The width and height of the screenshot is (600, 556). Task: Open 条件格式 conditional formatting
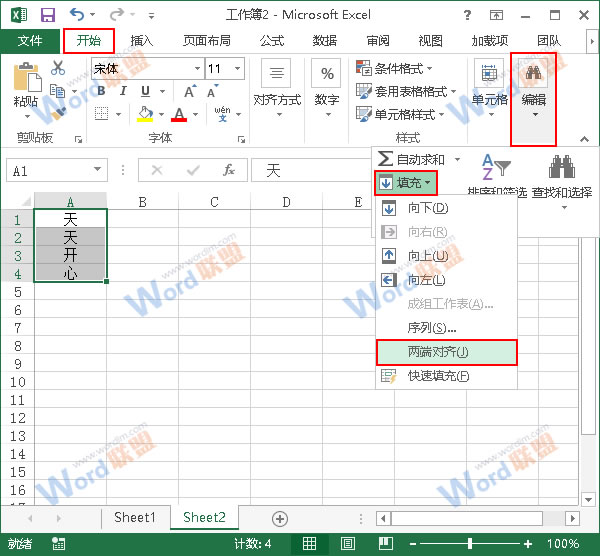(394, 68)
